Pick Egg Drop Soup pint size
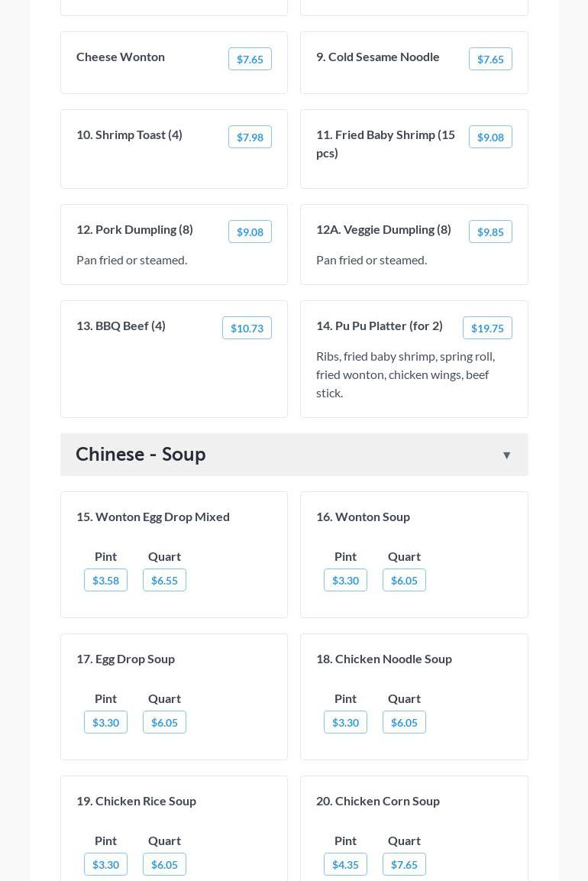 pyautogui.click(x=105, y=723)
